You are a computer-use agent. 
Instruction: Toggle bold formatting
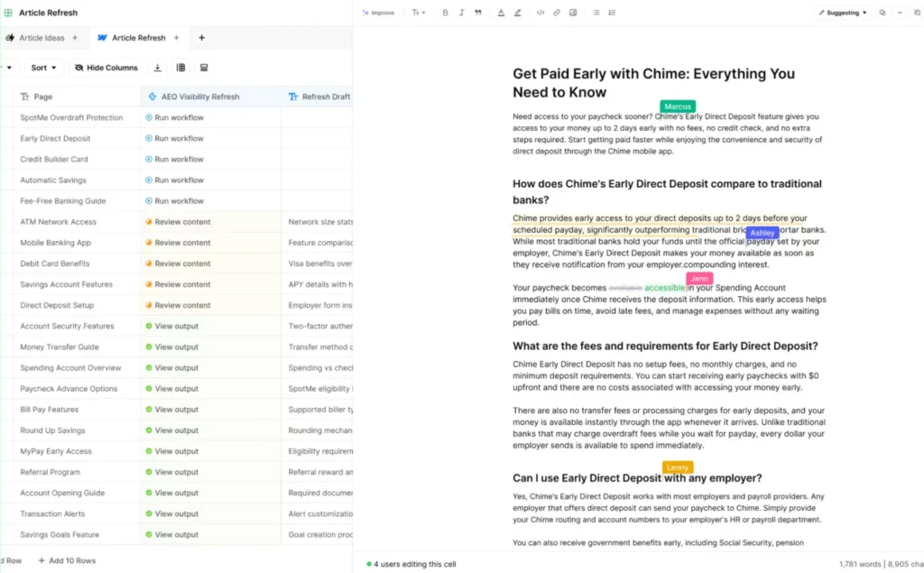tap(445, 13)
